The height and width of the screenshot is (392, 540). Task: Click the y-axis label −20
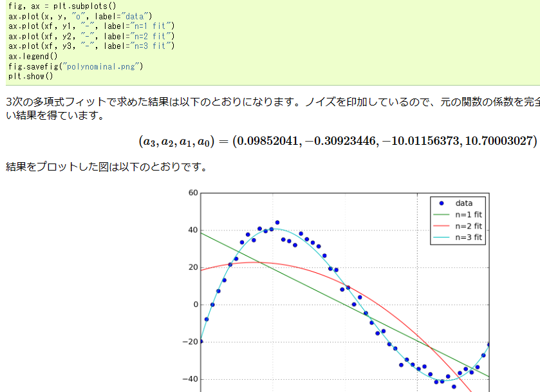[190, 342]
